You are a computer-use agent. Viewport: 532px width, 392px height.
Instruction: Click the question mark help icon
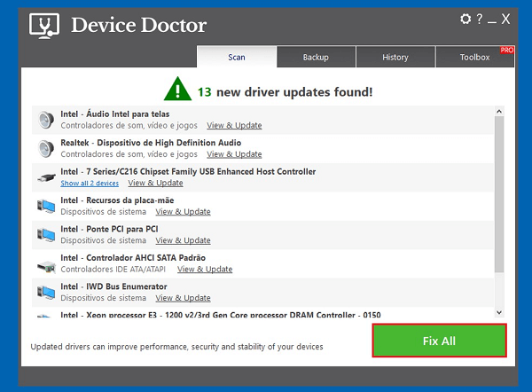[x=480, y=19]
